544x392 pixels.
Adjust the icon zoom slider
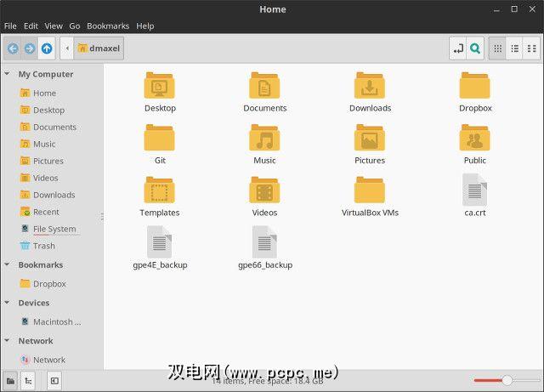(x=507, y=380)
